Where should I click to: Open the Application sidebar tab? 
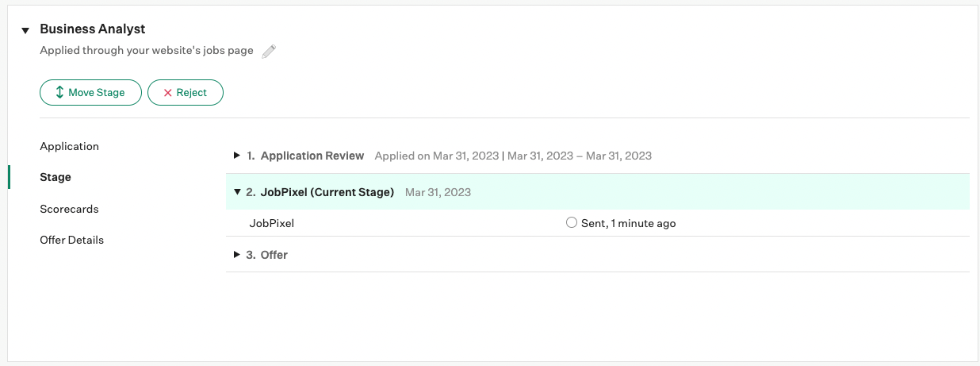click(x=70, y=146)
